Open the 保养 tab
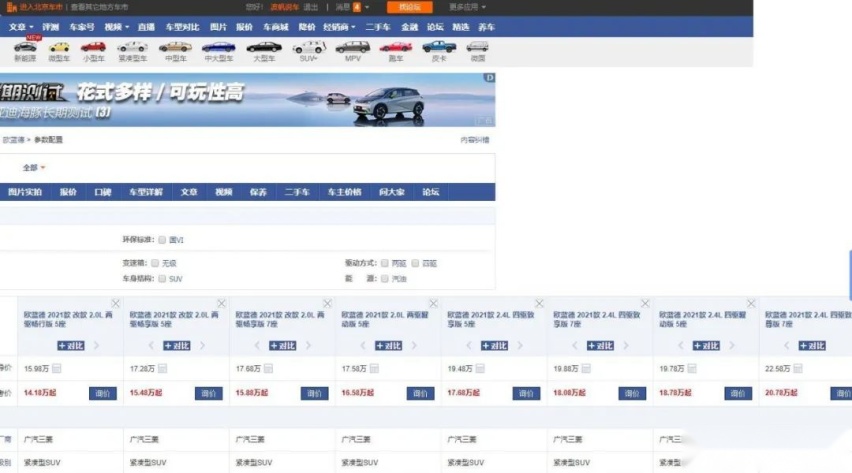This screenshot has height=473, width=852. tap(258, 192)
